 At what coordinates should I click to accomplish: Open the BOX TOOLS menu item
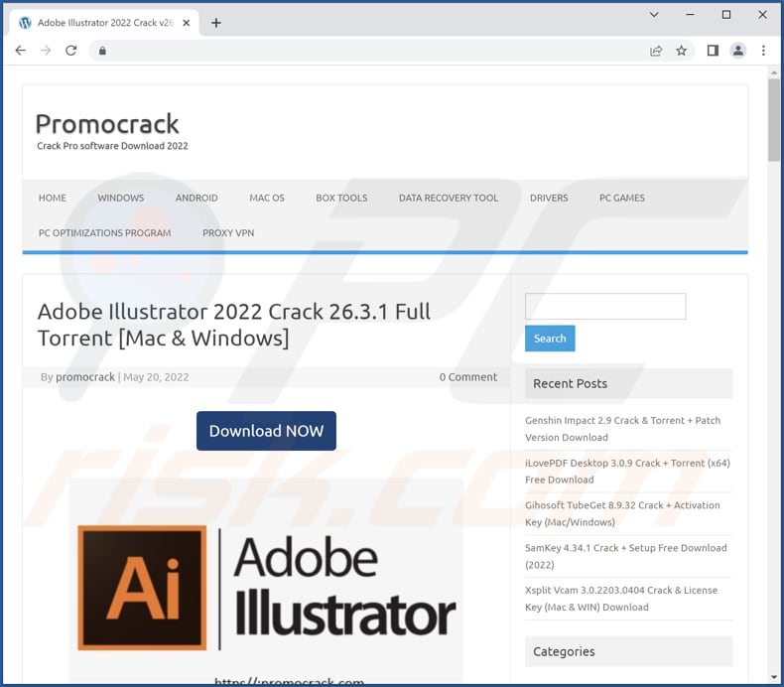pyautogui.click(x=341, y=199)
